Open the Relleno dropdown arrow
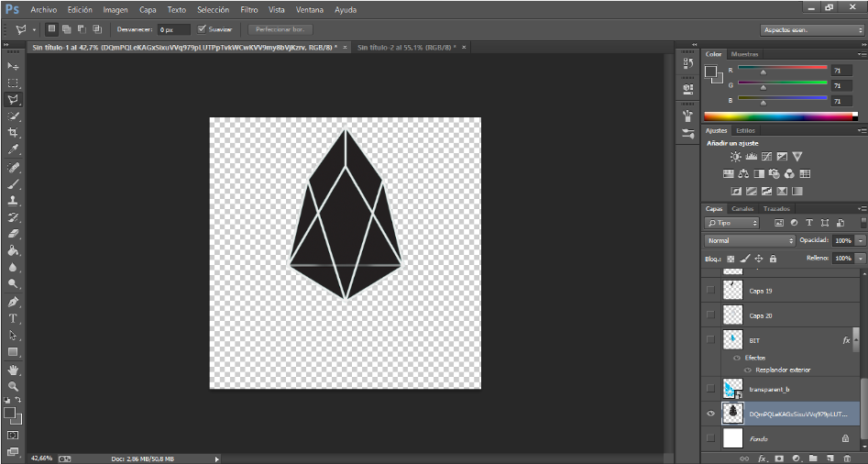This screenshot has width=868, height=464. [860, 258]
